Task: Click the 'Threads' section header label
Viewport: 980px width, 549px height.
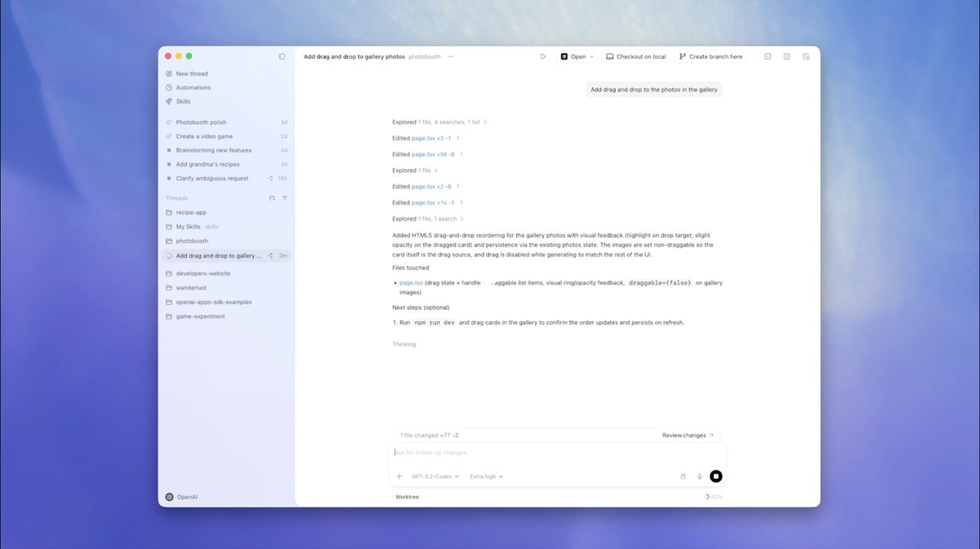Action: [x=176, y=198]
